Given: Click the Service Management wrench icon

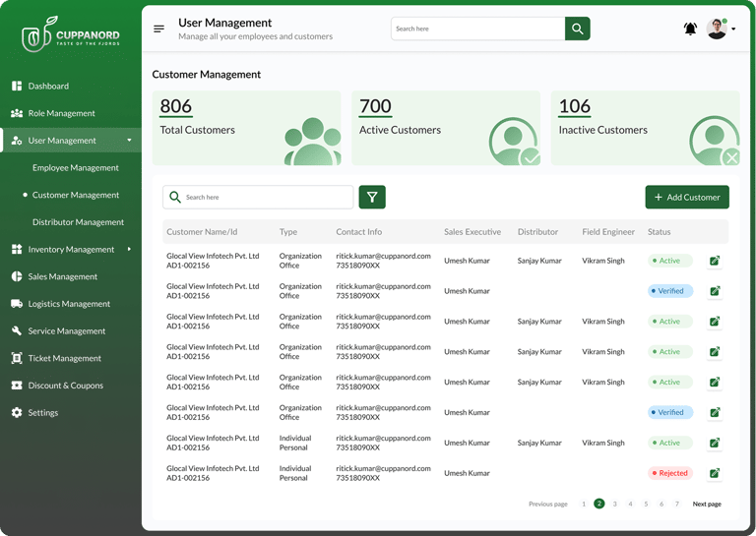Looking at the screenshot, I should [x=17, y=330].
